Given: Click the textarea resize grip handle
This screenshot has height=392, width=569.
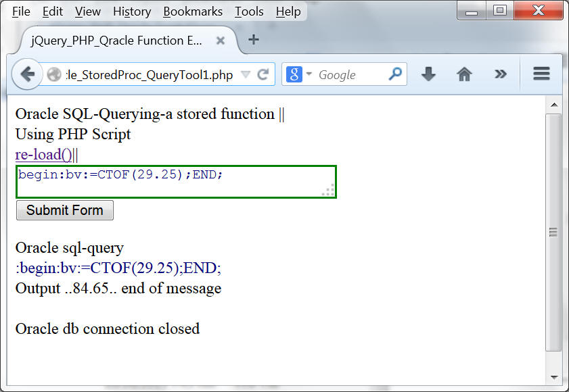Looking at the screenshot, I should [x=328, y=190].
